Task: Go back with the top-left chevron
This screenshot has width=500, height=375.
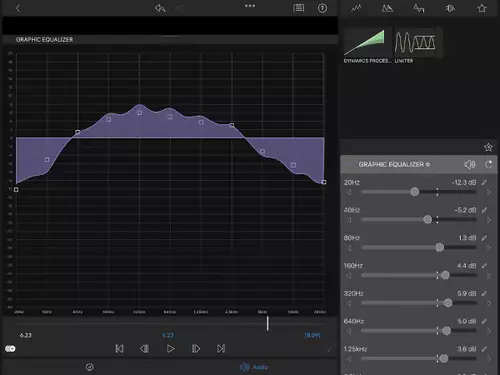Action: 18,8
